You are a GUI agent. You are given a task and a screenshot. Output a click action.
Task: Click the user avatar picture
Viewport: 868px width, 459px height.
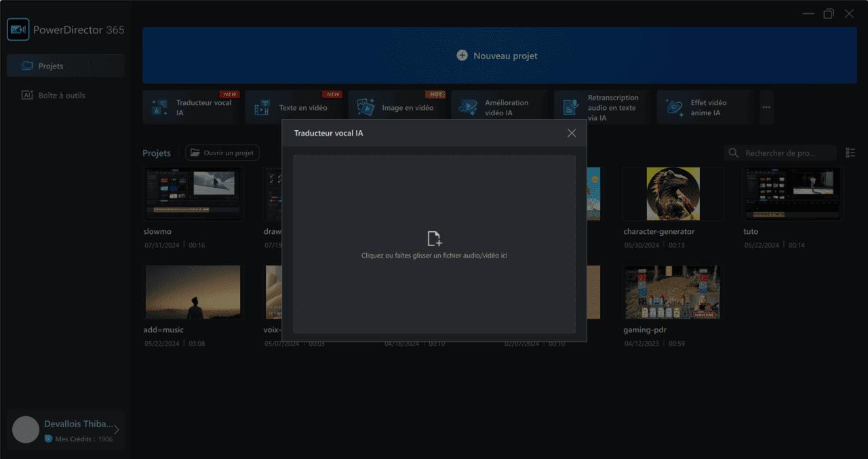pyautogui.click(x=26, y=430)
